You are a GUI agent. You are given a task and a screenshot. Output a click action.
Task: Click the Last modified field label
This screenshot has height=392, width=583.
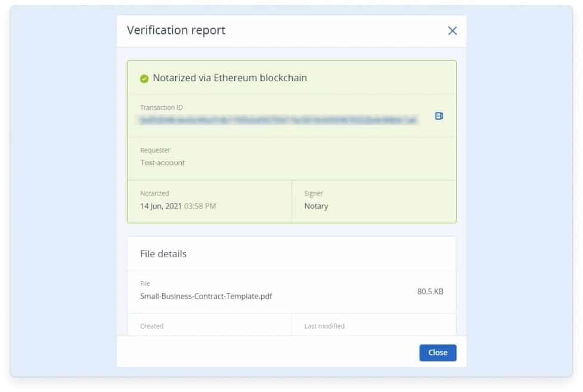tap(324, 326)
